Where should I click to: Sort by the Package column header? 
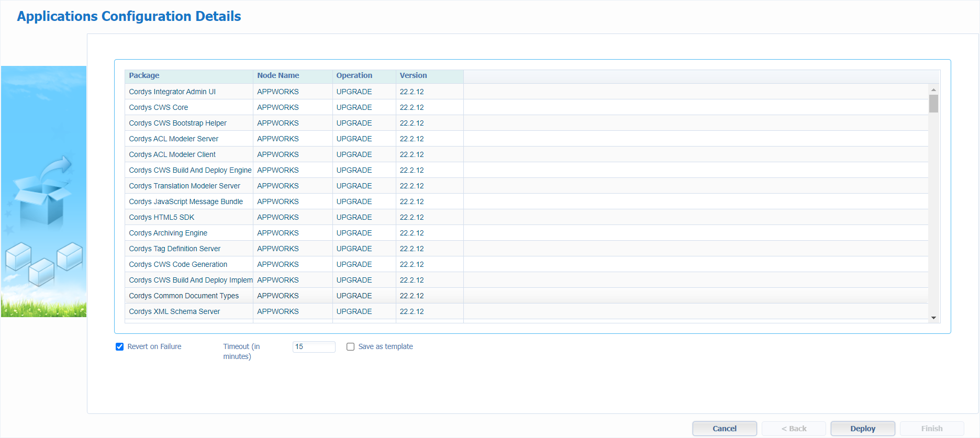188,76
